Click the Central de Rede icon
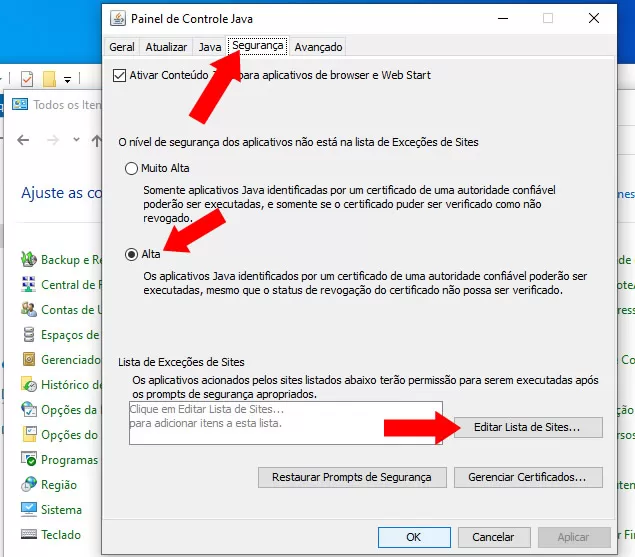635x557 pixels. point(29,285)
